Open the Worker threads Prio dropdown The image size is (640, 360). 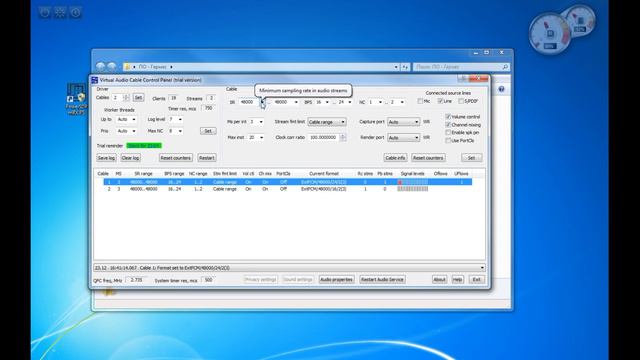[133, 131]
